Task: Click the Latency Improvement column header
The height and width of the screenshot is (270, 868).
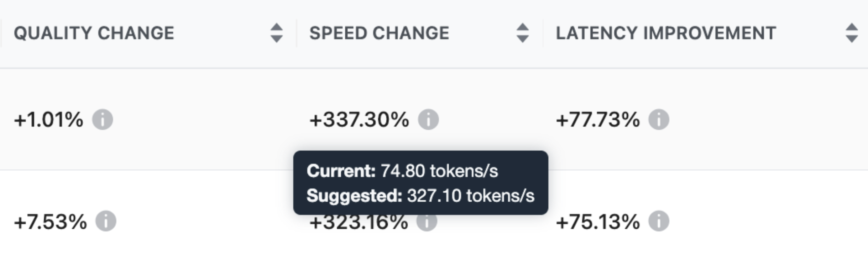Action: (x=666, y=33)
